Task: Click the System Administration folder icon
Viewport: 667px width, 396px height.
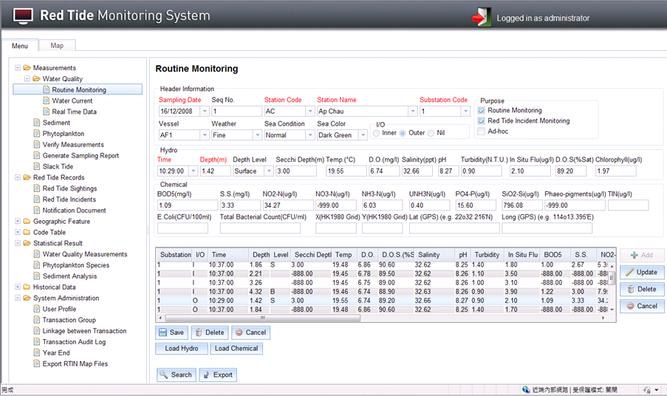Action: [27, 298]
